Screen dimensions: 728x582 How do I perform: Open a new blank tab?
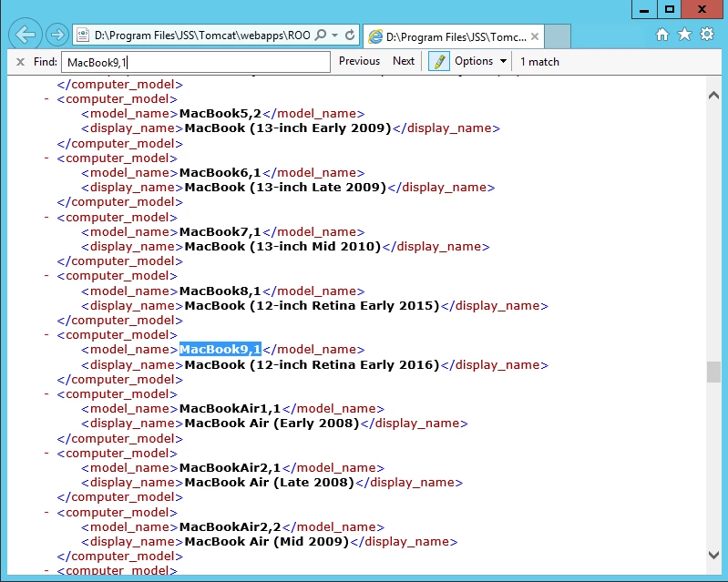pyautogui.click(x=557, y=36)
